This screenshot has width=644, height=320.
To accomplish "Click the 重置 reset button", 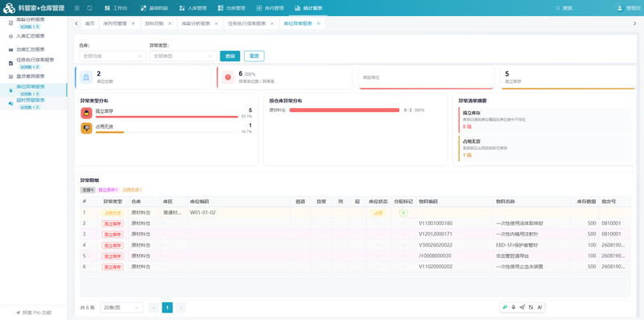I will [x=254, y=56].
